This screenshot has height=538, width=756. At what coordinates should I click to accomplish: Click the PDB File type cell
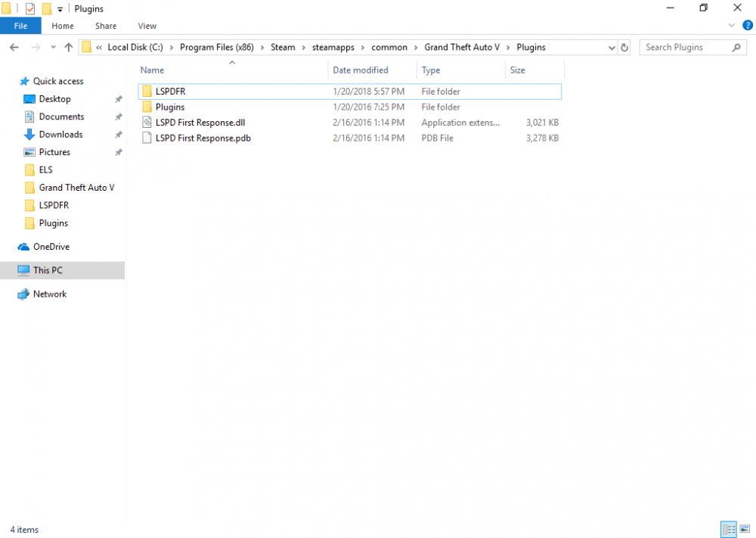[x=437, y=138]
